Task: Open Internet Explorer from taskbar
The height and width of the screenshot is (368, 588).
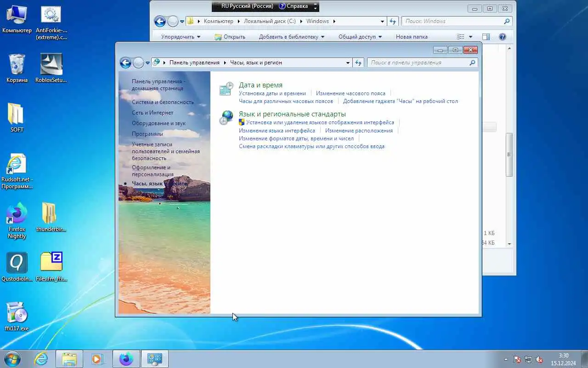Action: (41, 359)
